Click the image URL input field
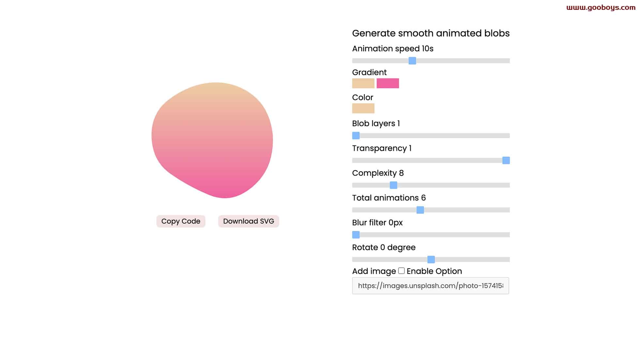644x353 pixels. (431, 286)
